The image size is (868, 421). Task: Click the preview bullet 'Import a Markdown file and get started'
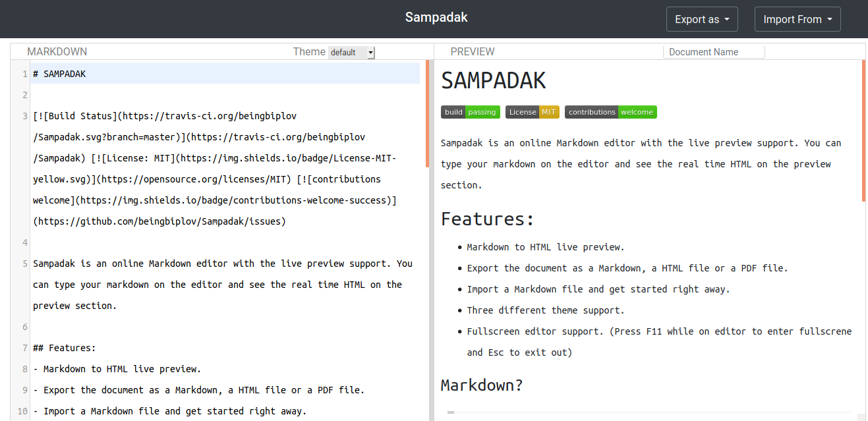click(x=598, y=289)
